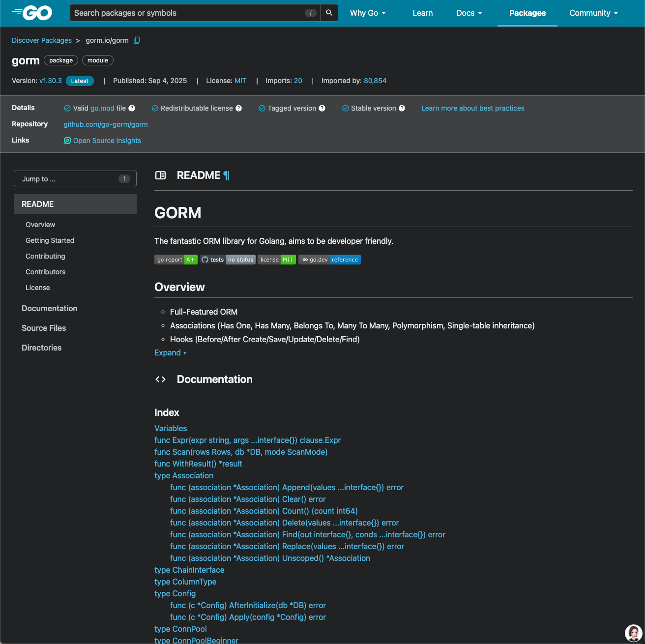Open Association Clear method link
This screenshot has height=644, width=645.
click(x=248, y=499)
